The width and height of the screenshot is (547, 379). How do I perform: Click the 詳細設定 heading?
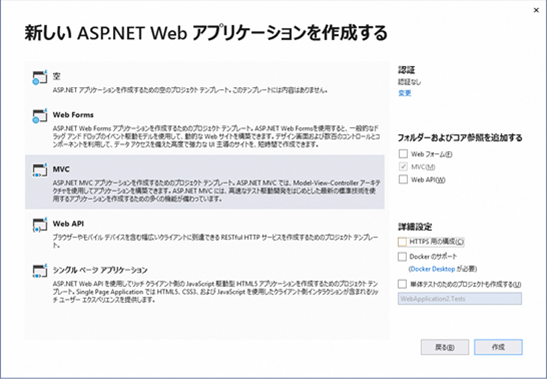(x=415, y=227)
